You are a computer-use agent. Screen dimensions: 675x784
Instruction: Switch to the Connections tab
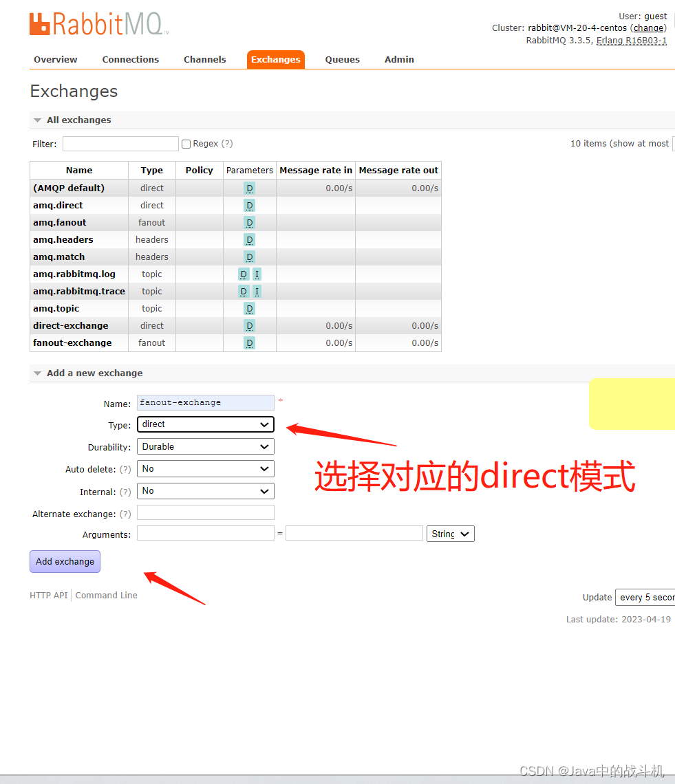[131, 60]
